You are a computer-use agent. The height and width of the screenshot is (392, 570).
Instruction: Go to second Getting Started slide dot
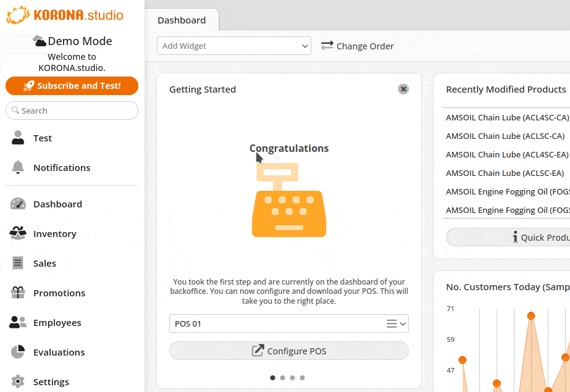click(282, 378)
